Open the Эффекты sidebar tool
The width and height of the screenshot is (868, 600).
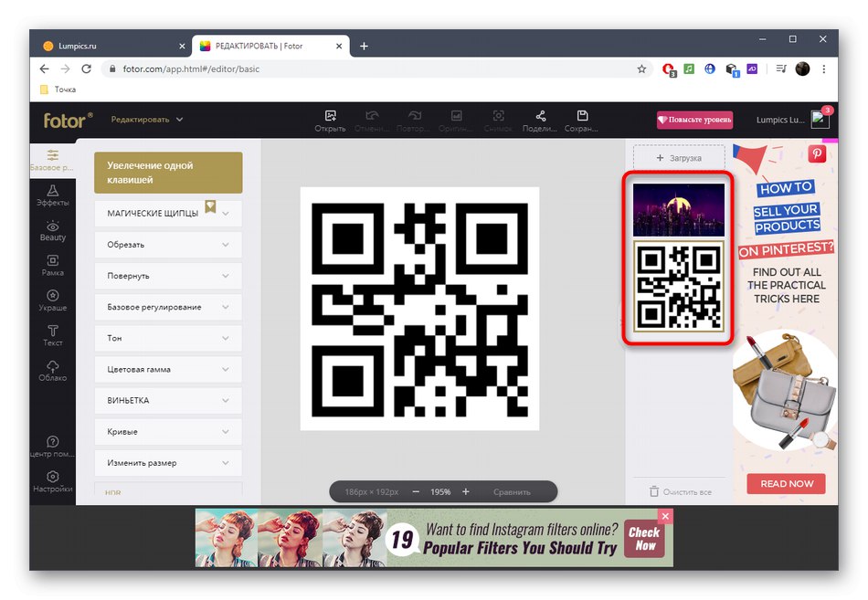tap(53, 195)
